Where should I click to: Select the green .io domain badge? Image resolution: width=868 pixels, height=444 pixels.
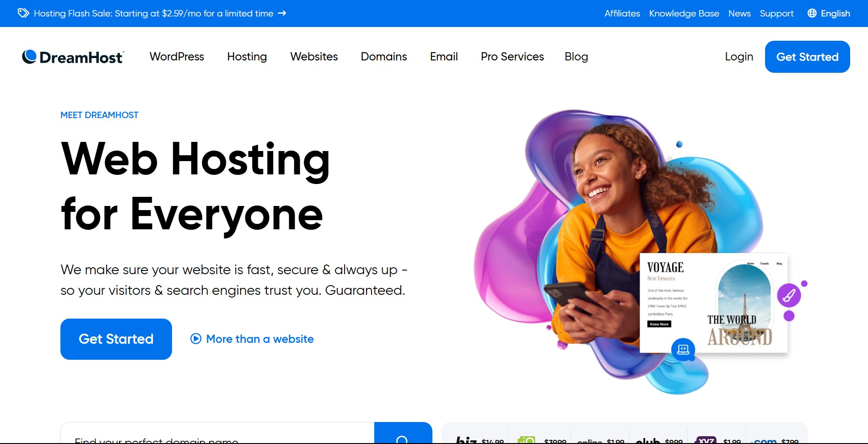pos(526,439)
